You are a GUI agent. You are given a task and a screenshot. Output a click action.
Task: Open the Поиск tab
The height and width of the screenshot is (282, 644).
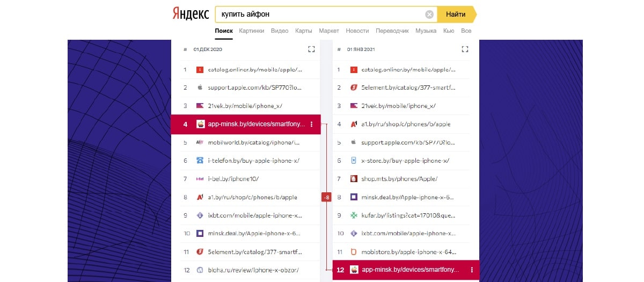point(224,31)
